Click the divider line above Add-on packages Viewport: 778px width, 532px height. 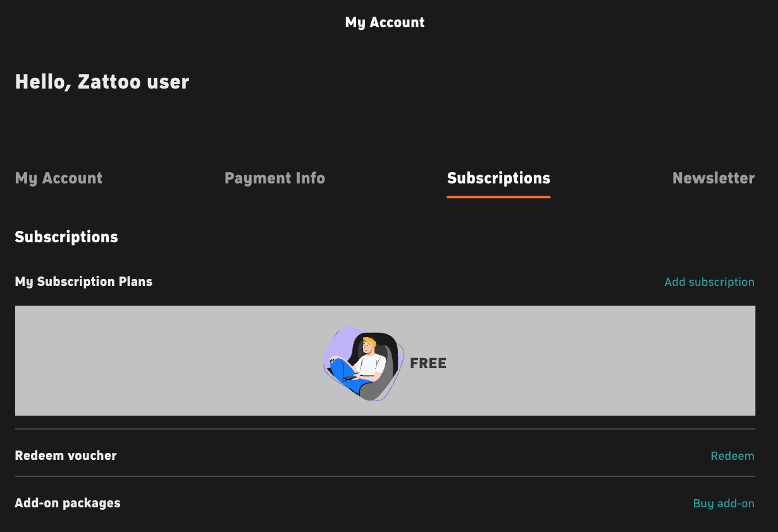point(385,476)
